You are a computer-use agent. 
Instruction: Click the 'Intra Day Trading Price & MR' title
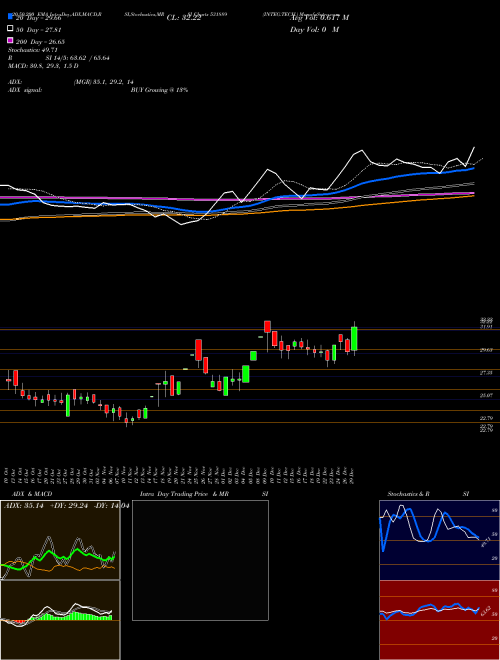pyautogui.click(x=184, y=494)
